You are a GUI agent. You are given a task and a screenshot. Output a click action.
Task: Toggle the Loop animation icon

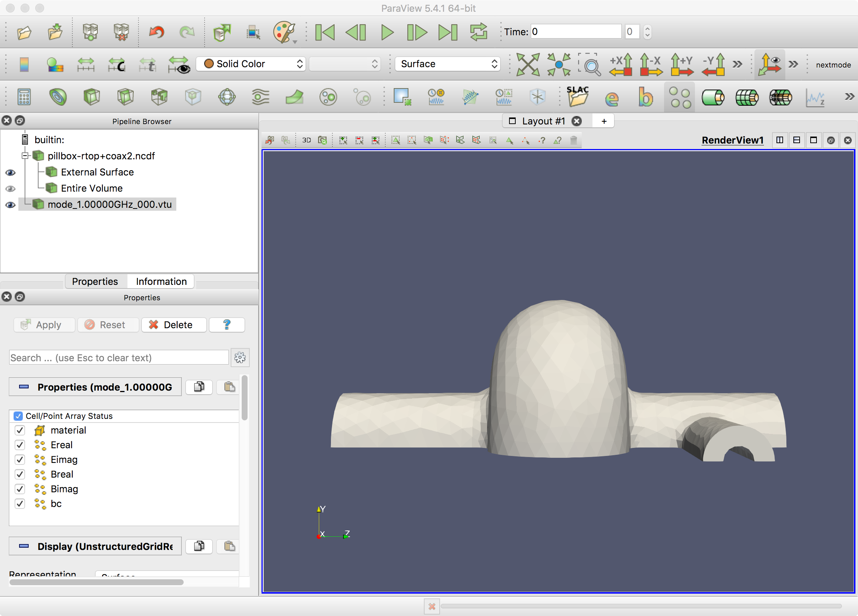point(479,33)
